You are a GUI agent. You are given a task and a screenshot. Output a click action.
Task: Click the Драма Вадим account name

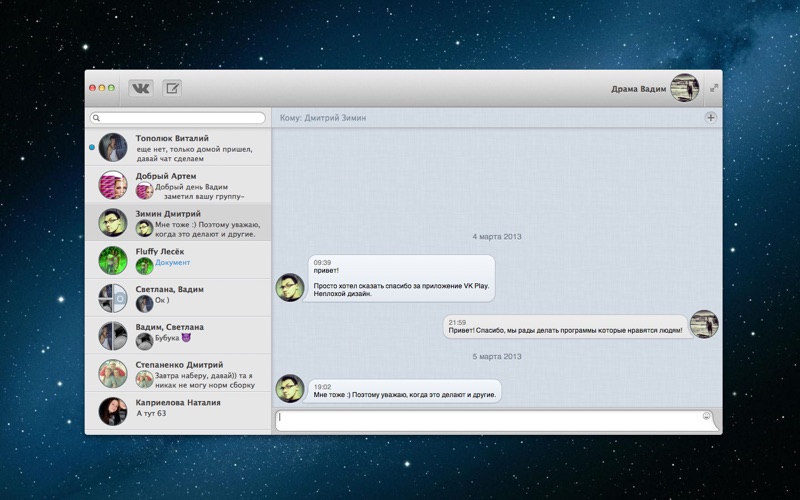pos(639,89)
